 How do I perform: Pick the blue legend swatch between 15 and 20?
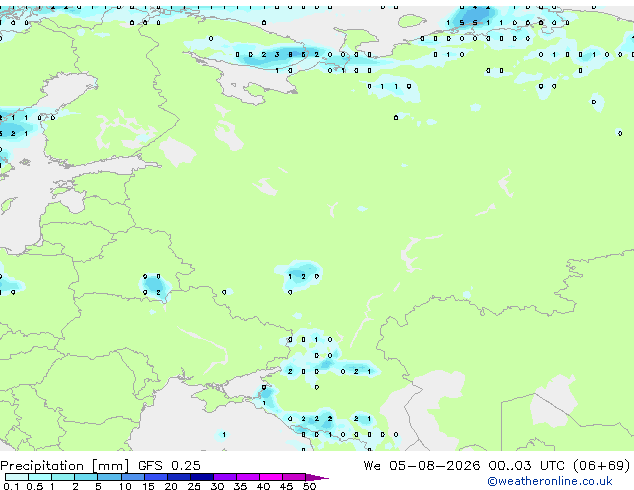click(155, 477)
